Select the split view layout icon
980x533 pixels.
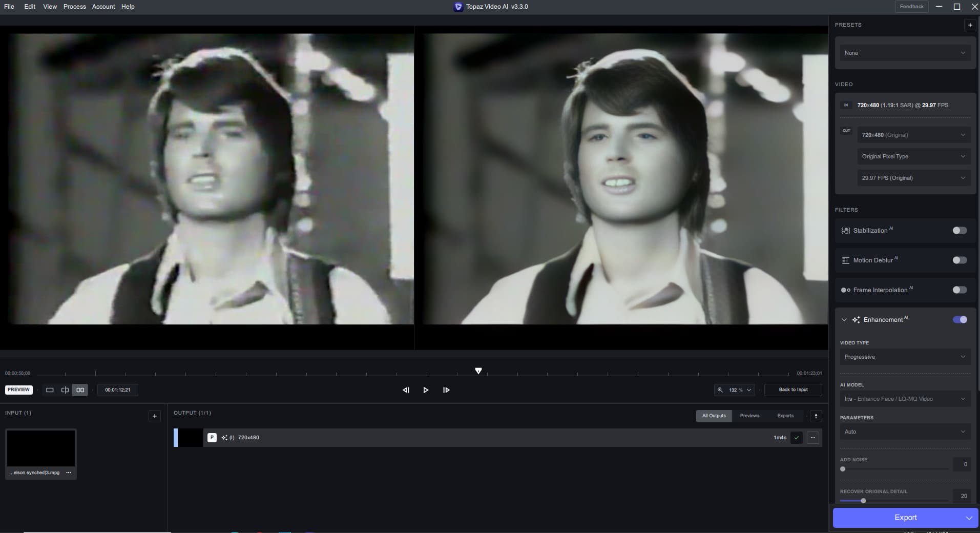pyautogui.click(x=65, y=390)
